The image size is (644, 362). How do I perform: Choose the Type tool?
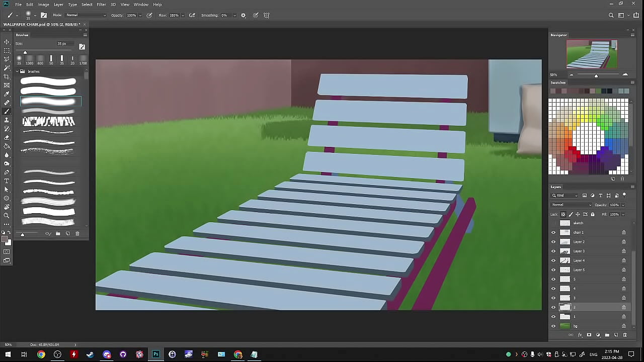click(x=7, y=181)
